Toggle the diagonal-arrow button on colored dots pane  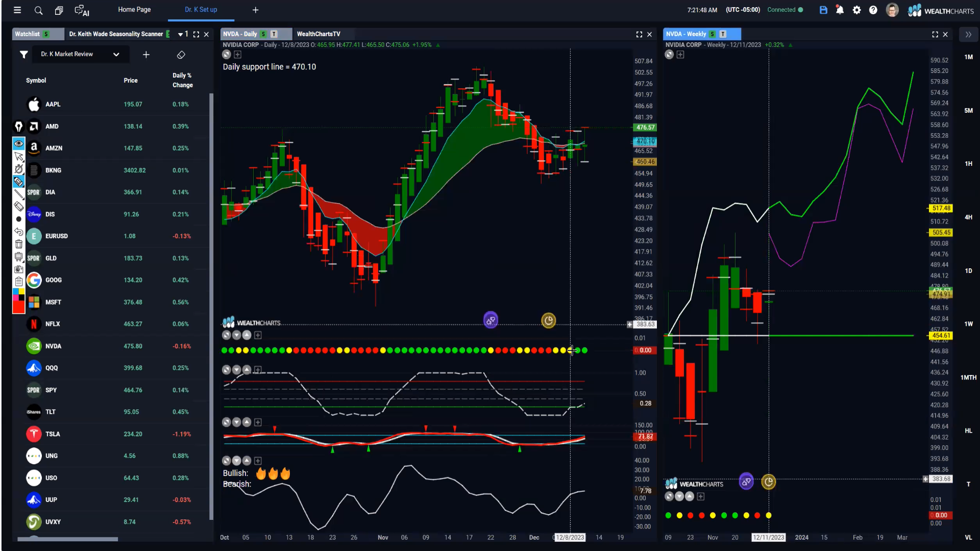click(x=227, y=335)
